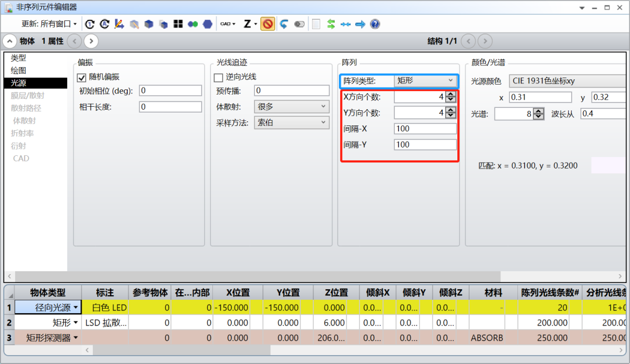Image resolution: width=630 pixels, height=364 pixels.
Task: Click the blue right arrow toolbar icon
Action: [360, 24]
